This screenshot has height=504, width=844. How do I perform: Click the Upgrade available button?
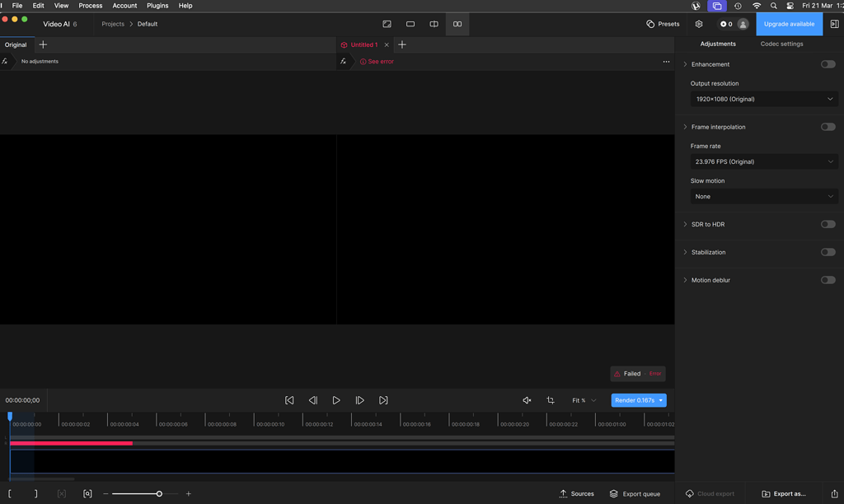[789, 24]
